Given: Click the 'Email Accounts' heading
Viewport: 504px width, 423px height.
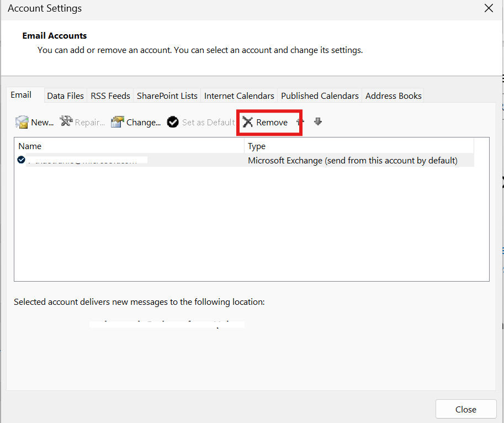Looking at the screenshot, I should [55, 36].
